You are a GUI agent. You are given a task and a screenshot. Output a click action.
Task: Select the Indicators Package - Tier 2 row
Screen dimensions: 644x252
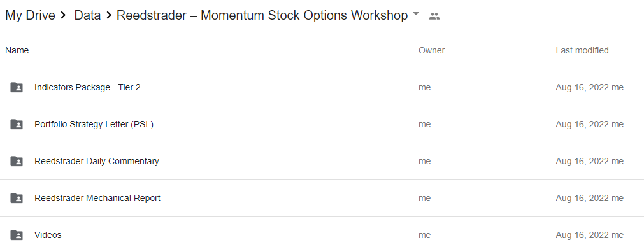pyautogui.click(x=322, y=87)
